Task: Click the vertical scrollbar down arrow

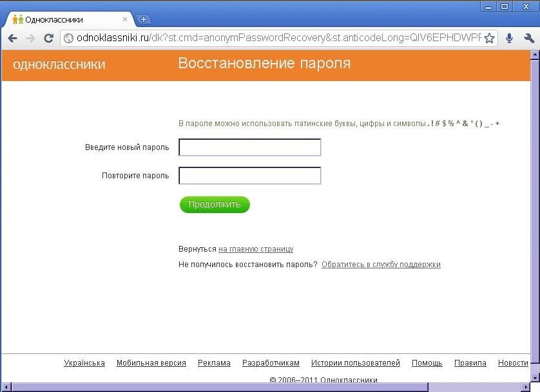Action: click(x=535, y=378)
